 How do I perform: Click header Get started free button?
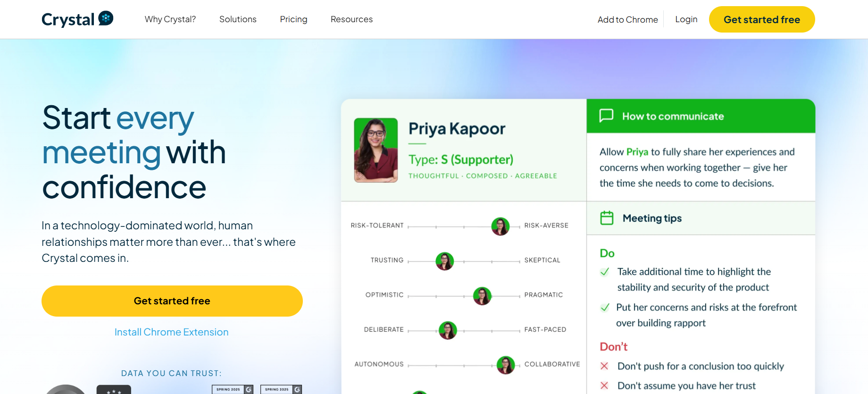point(762,19)
